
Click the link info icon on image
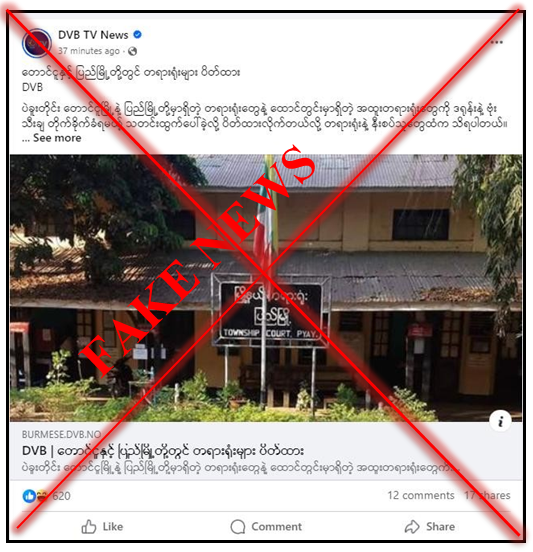[x=500, y=420]
